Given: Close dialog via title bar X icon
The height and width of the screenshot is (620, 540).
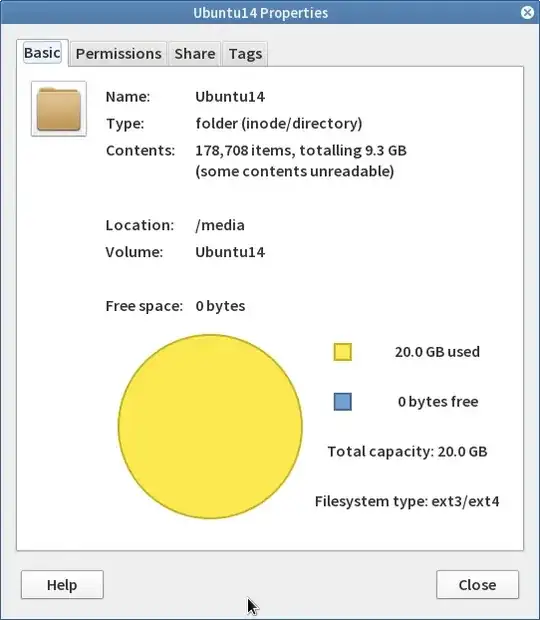Looking at the screenshot, I should (x=527, y=13).
